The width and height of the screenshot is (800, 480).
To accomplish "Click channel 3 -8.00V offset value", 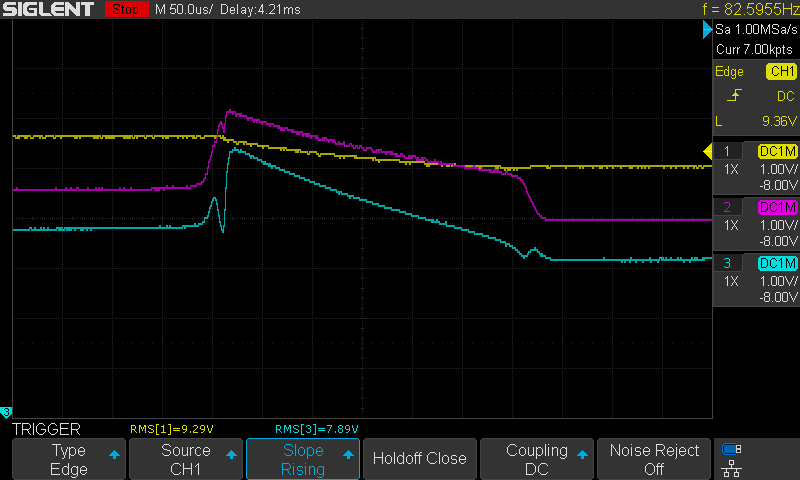I will [x=778, y=297].
